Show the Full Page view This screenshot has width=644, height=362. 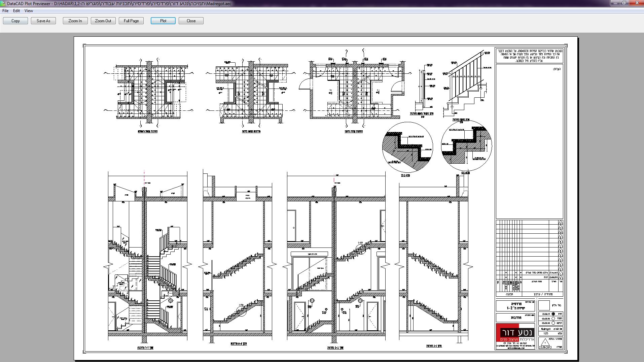click(131, 21)
